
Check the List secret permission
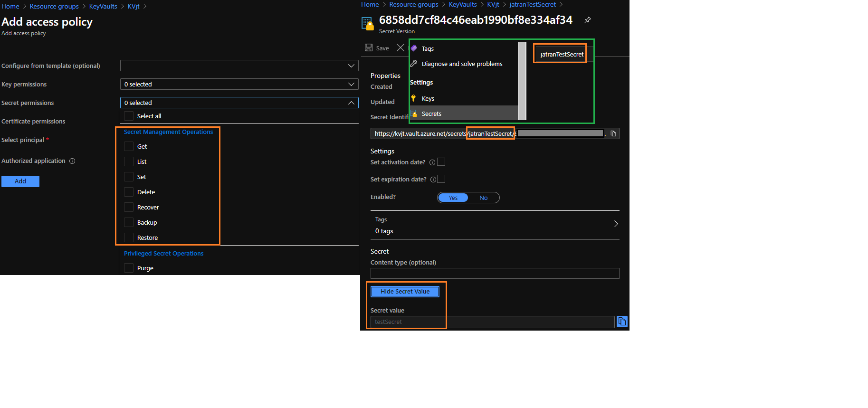click(129, 161)
